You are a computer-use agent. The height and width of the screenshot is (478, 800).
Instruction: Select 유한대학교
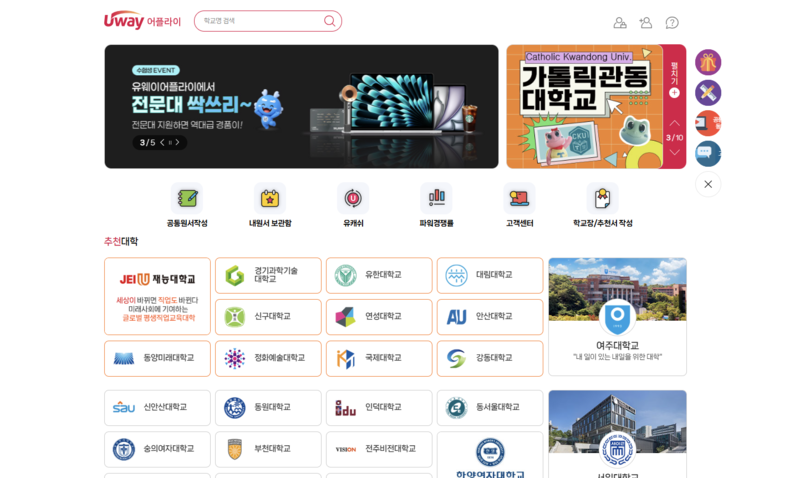click(379, 275)
